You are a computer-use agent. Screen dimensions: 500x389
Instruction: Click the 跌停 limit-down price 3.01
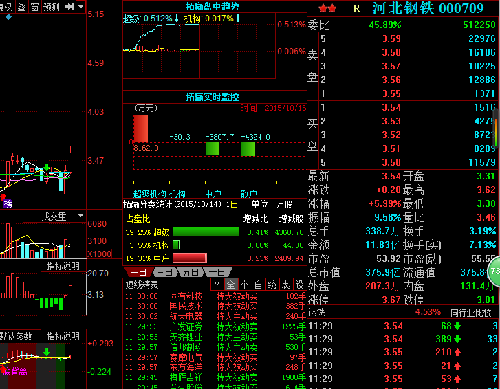[486, 299]
